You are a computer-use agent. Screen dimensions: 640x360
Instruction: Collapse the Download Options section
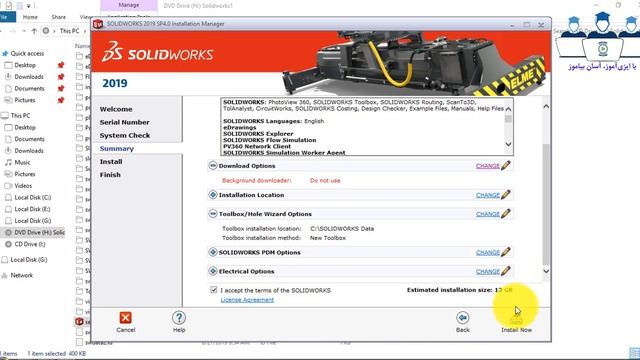tap(213, 165)
